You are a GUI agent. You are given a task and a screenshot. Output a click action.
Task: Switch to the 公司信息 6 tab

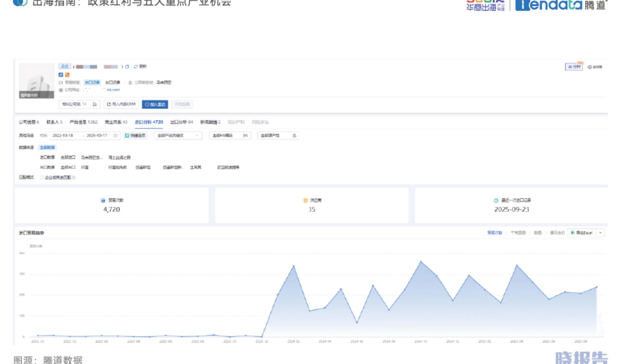point(29,122)
